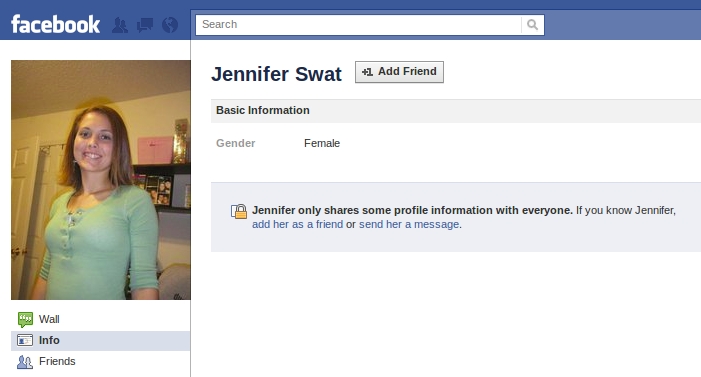This screenshot has height=377, width=701.
Task: Select the Info sidebar item
Action: pos(101,340)
